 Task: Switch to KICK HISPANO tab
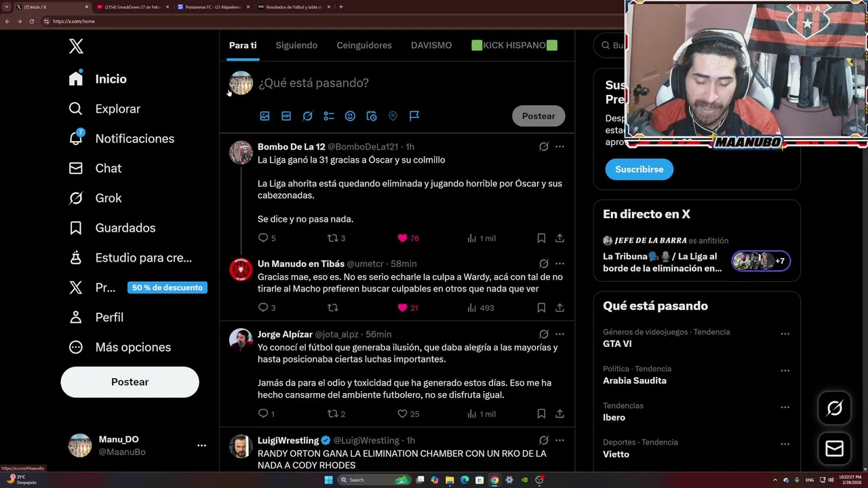click(514, 45)
